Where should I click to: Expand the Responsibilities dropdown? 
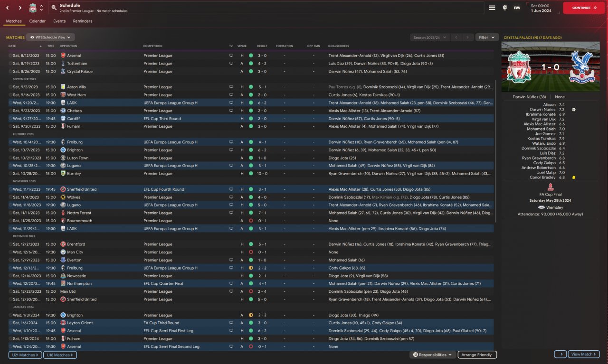pos(432,355)
